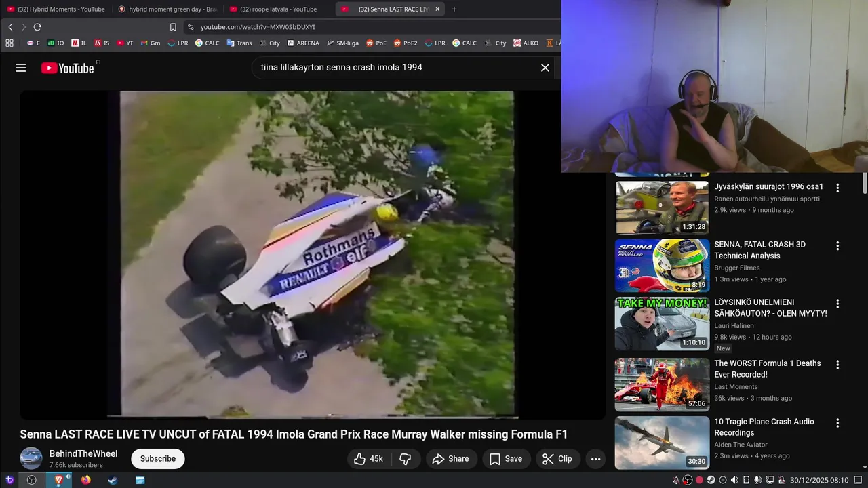Switch to Brave browser taskbar icon

pos(58,480)
